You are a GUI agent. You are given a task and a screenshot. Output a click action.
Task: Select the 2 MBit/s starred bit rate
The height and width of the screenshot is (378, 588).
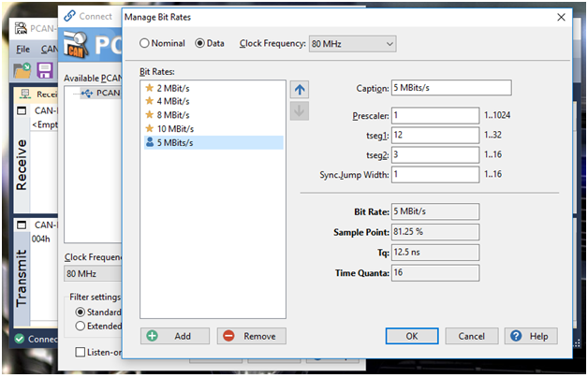pos(174,88)
